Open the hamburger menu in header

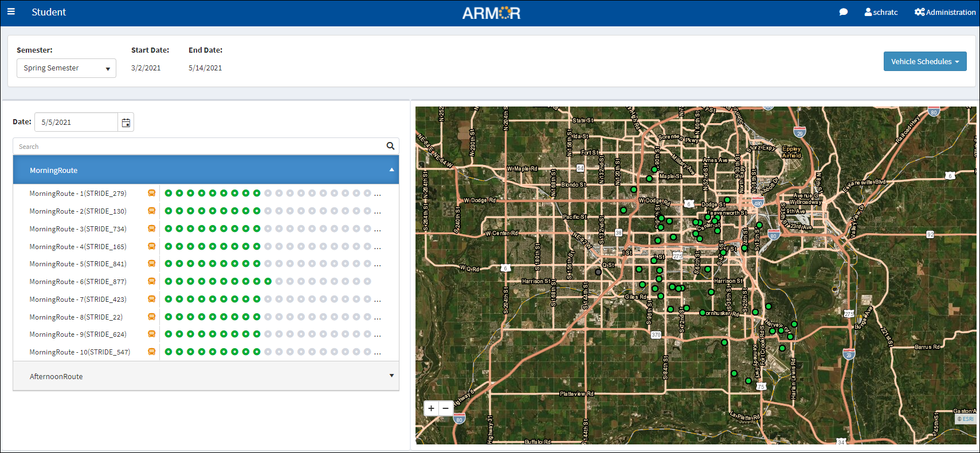click(11, 11)
